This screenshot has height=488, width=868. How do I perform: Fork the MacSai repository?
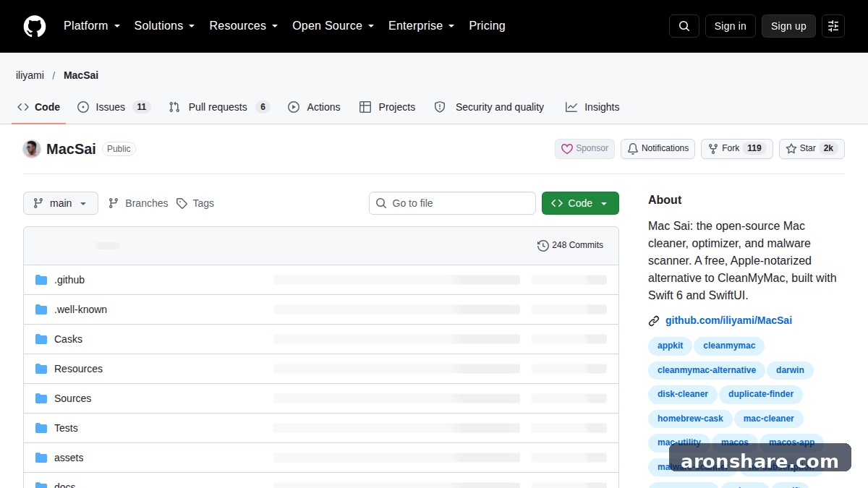click(x=736, y=148)
